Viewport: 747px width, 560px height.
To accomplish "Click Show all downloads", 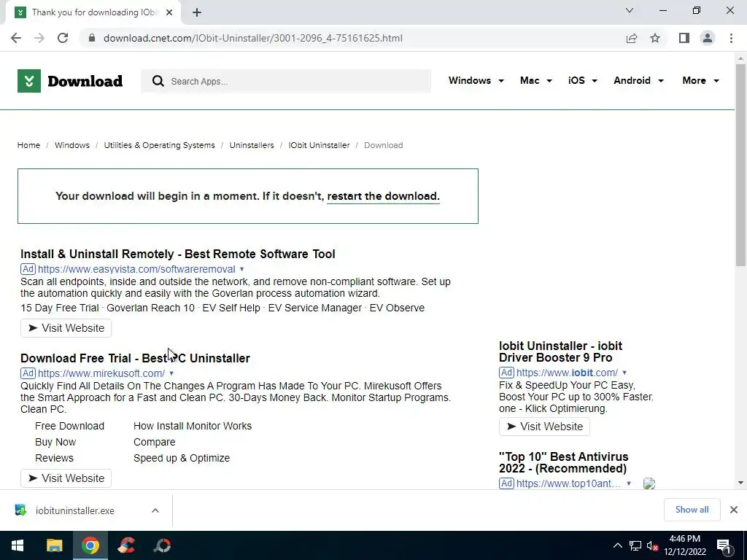I will tap(692, 510).
